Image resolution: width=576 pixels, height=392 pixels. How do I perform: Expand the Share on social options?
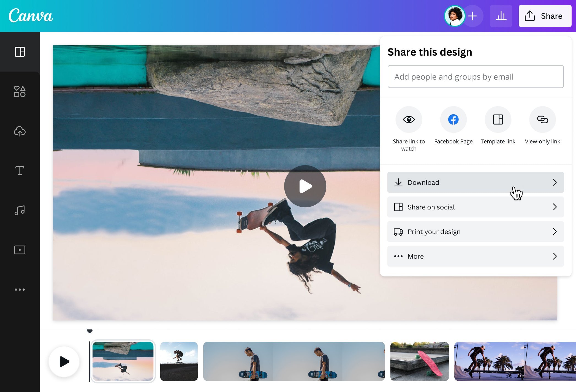pyautogui.click(x=475, y=207)
